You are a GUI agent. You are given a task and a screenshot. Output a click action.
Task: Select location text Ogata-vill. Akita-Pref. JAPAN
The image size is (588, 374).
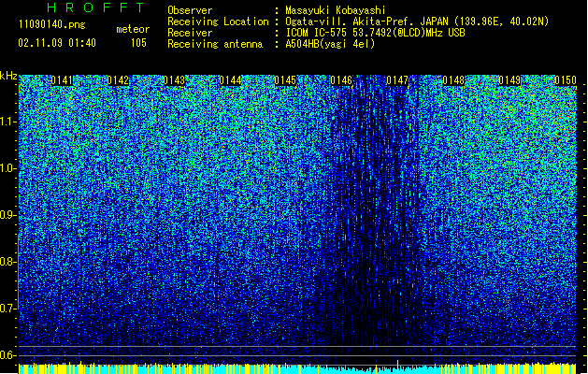click(x=366, y=22)
